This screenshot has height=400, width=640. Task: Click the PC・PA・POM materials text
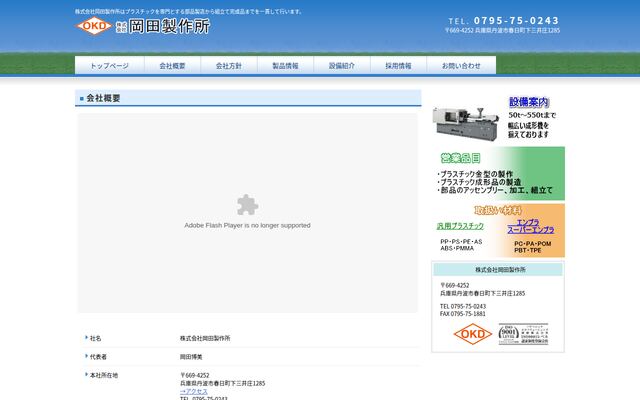click(x=533, y=244)
